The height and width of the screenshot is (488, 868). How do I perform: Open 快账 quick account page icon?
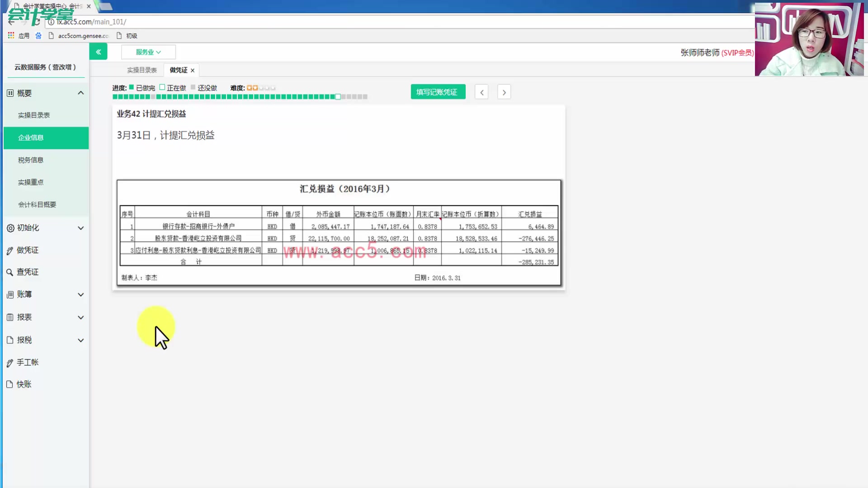(x=10, y=384)
